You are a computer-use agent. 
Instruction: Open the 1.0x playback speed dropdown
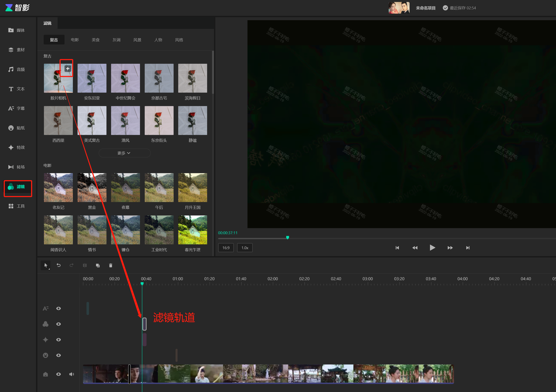(x=245, y=248)
